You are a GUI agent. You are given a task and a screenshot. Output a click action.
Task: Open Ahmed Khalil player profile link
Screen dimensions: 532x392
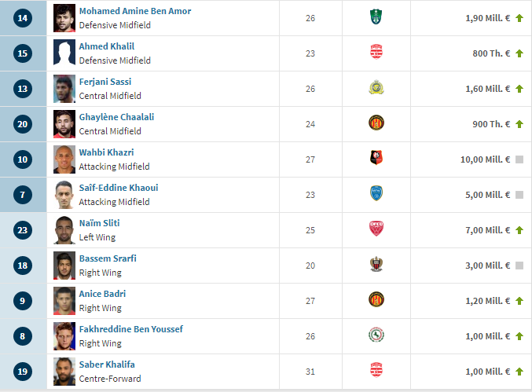coord(107,46)
